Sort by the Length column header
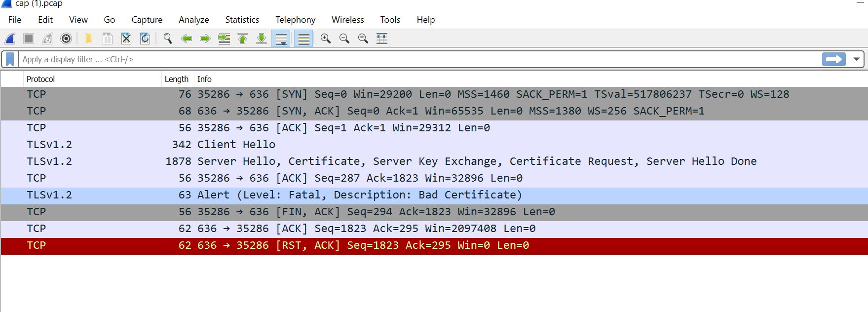 coord(176,79)
